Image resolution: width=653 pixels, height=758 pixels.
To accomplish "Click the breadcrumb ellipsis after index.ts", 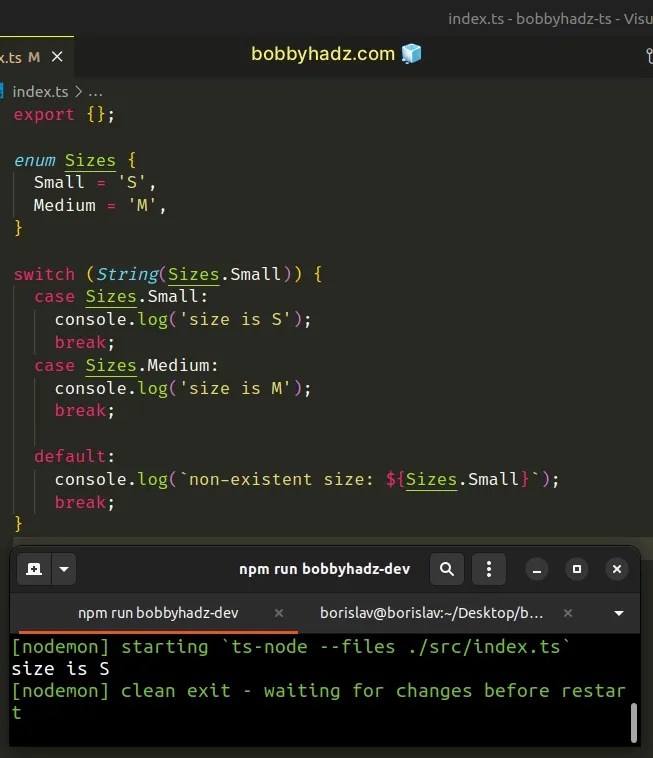I will pos(95,92).
